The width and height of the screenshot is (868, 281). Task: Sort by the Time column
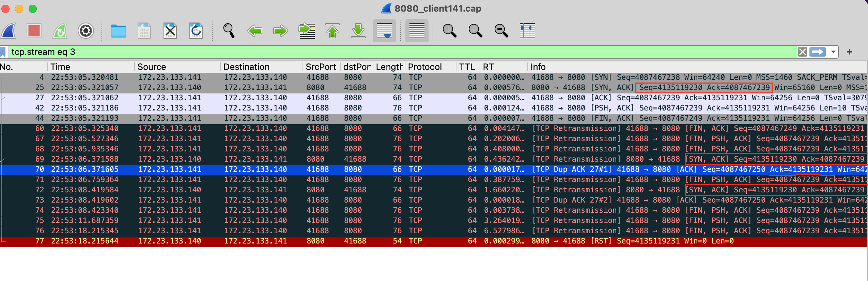[91, 67]
